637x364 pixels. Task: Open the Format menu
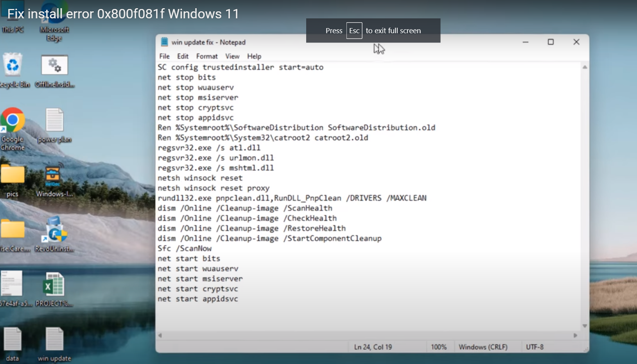207,56
